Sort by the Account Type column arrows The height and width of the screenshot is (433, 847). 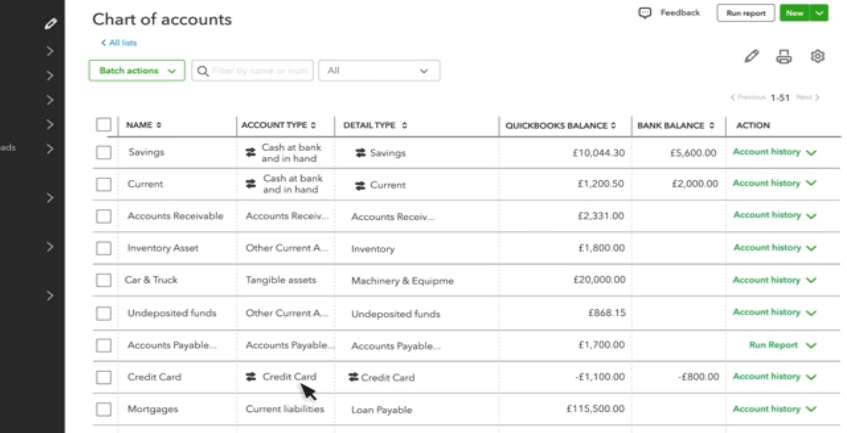click(x=313, y=125)
